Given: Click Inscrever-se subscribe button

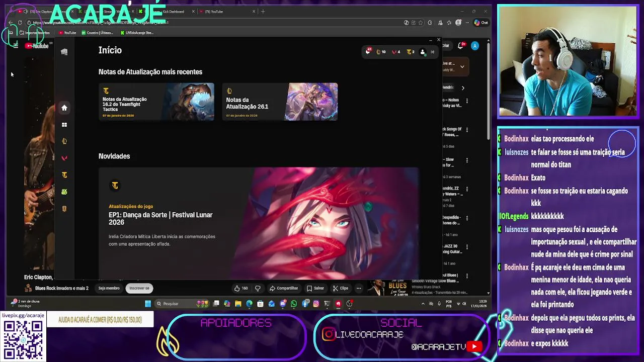Looking at the screenshot, I should [139, 288].
